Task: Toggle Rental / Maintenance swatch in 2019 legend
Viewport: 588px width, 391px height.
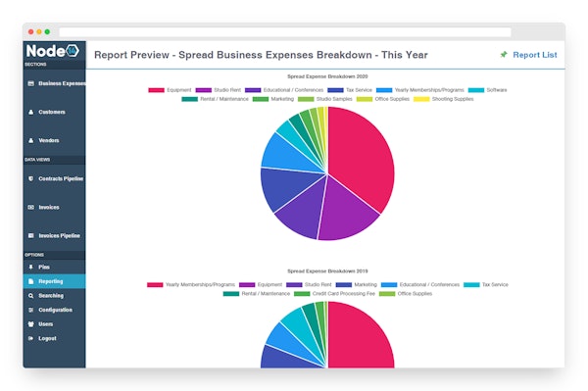Action: tap(231, 294)
